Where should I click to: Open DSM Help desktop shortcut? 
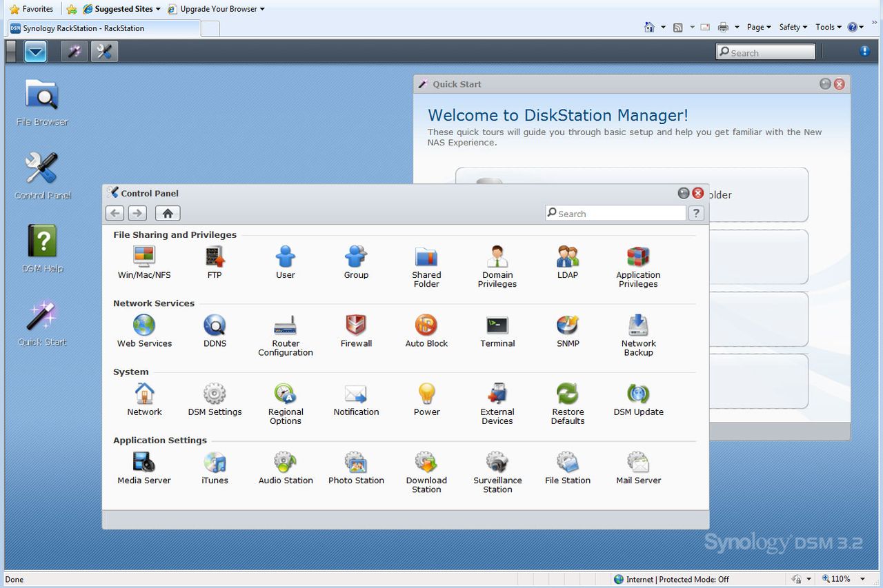click(42, 249)
